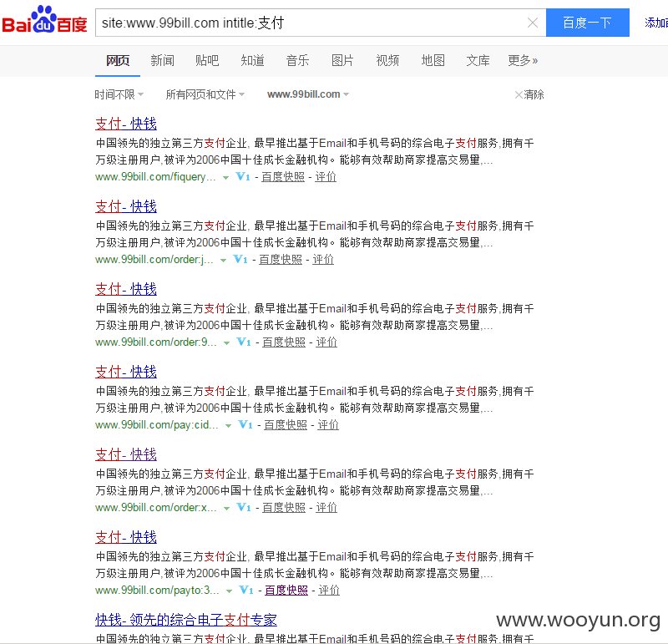
Task: Switch to the 视频 tab
Action: coord(387,60)
